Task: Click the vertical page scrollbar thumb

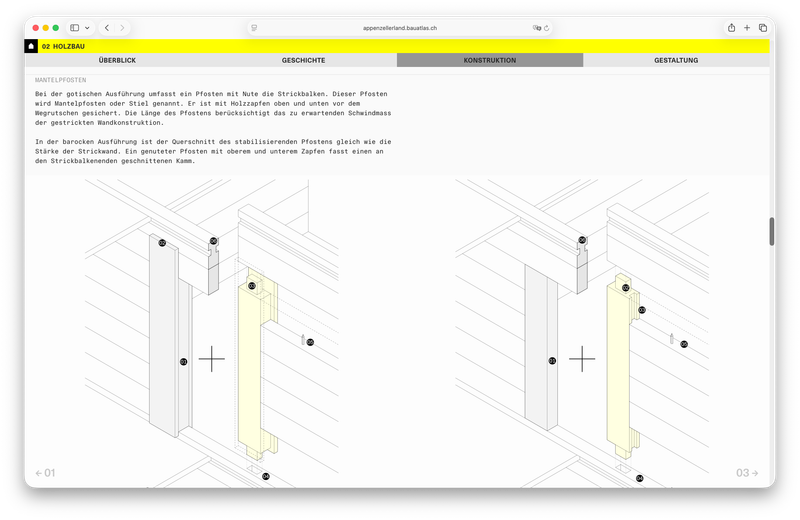Action: click(771, 230)
